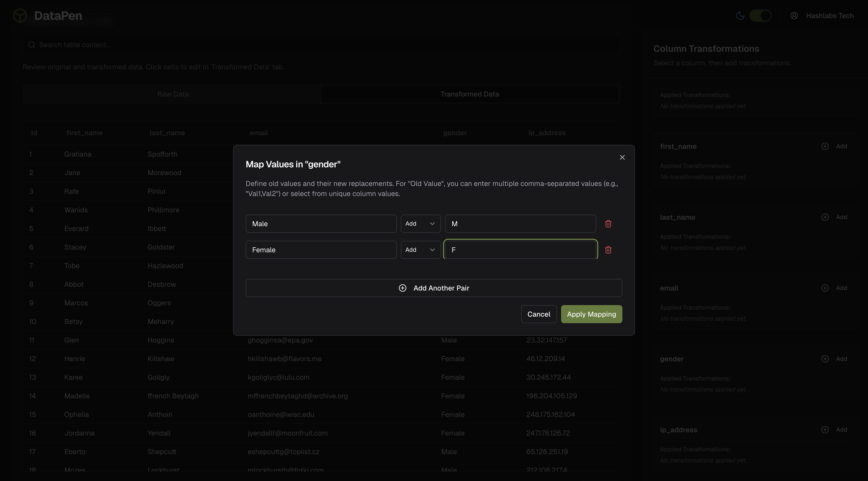The height and width of the screenshot is (481, 868).
Task: Add a transformation to first_name
Action: (x=834, y=146)
